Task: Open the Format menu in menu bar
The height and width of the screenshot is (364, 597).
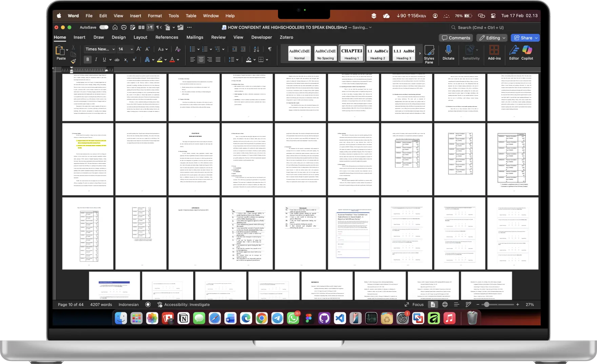Action: click(155, 16)
